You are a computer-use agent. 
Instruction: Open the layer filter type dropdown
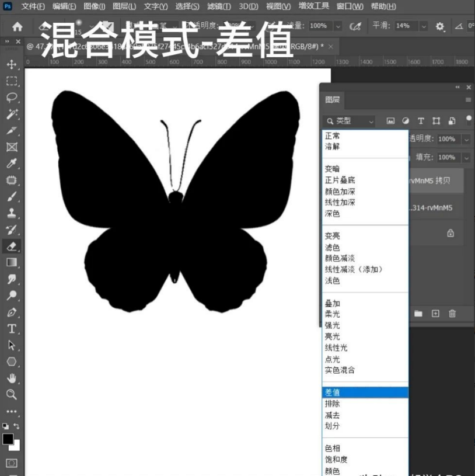tap(349, 121)
